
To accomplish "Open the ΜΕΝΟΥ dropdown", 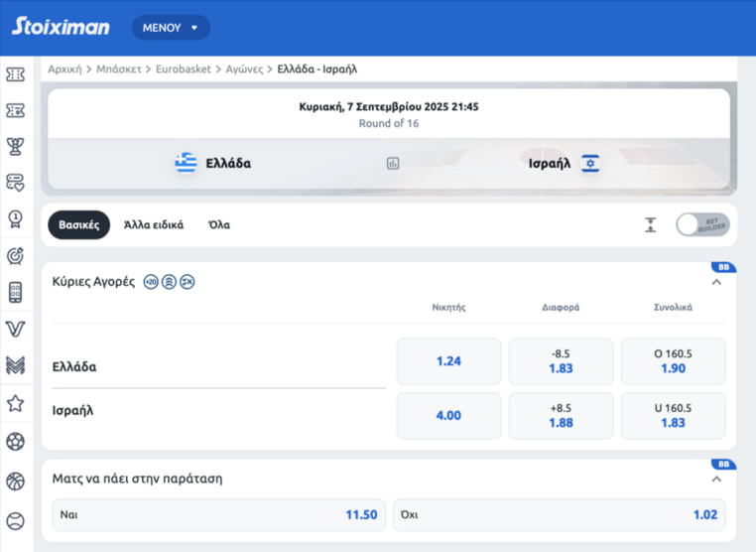I will (171, 28).
